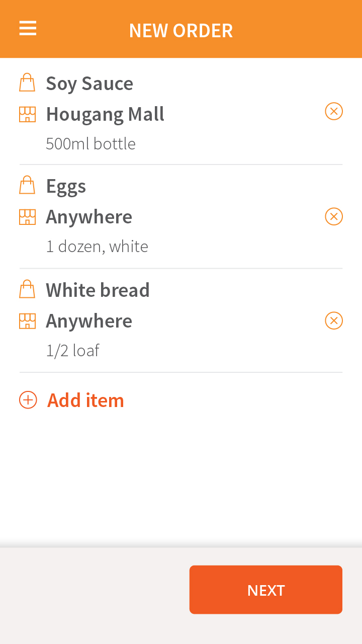Click the White bread shopping bag icon

point(27,289)
